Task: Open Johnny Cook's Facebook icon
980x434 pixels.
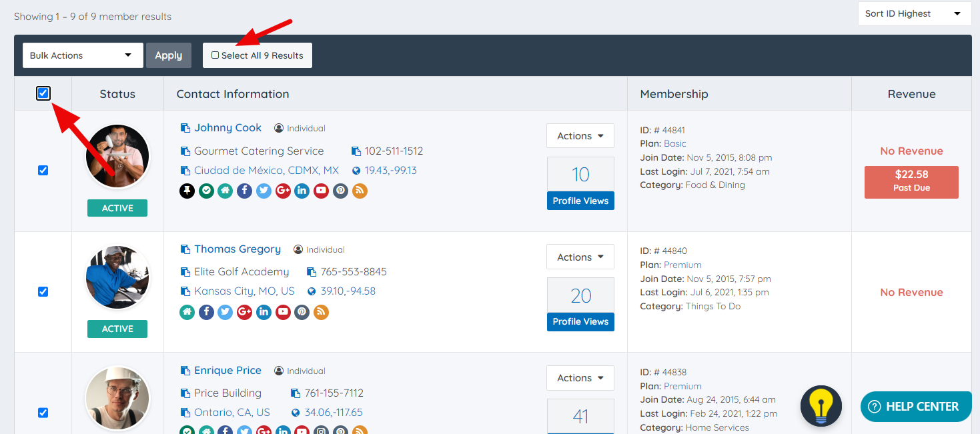Action: pyautogui.click(x=245, y=191)
